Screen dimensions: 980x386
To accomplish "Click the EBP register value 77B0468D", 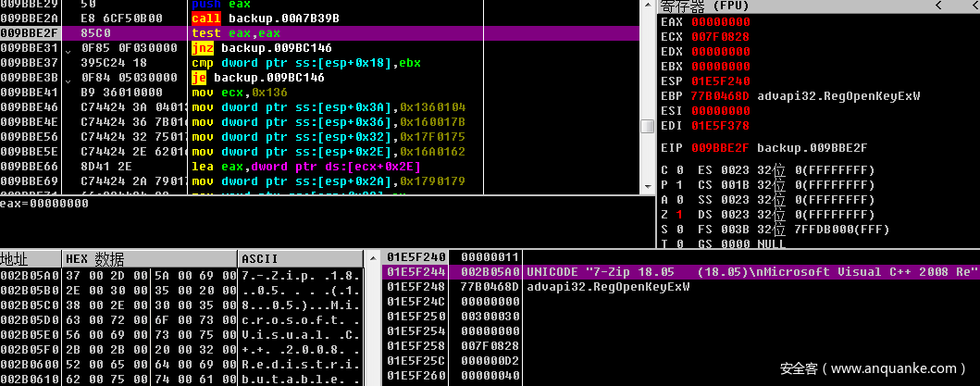I will pyautogui.click(x=721, y=96).
